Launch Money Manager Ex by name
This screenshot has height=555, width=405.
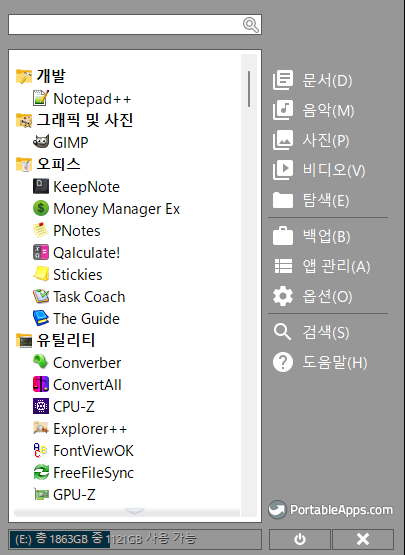pos(116,209)
